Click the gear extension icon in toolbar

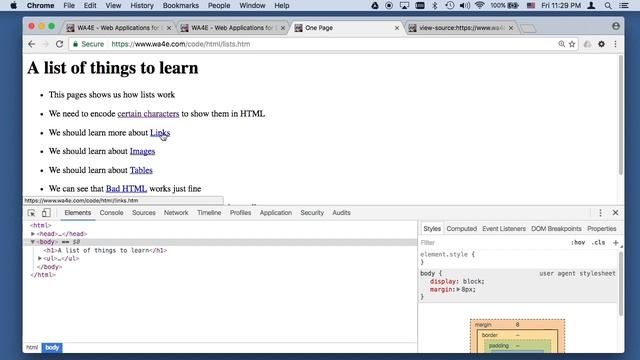[601, 44]
